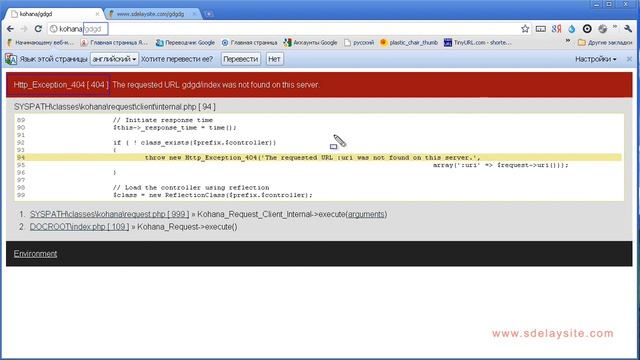This screenshot has width=640, height=360.
Task: Open the keyboard extension icon
Action: pos(540,29)
